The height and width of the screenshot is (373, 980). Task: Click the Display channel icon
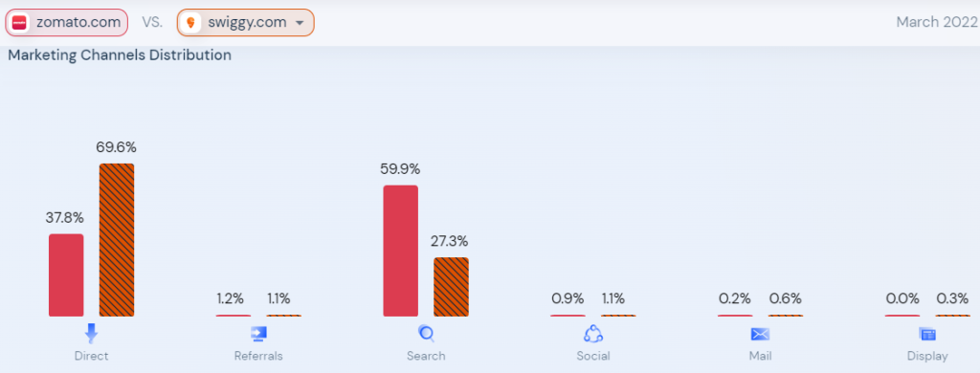coord(927,334)
